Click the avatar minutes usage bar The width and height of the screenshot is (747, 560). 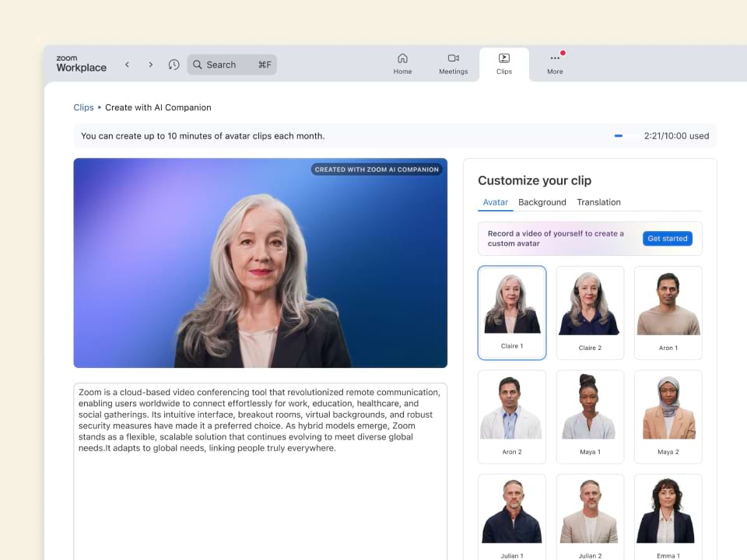click(x=625, y=136)
